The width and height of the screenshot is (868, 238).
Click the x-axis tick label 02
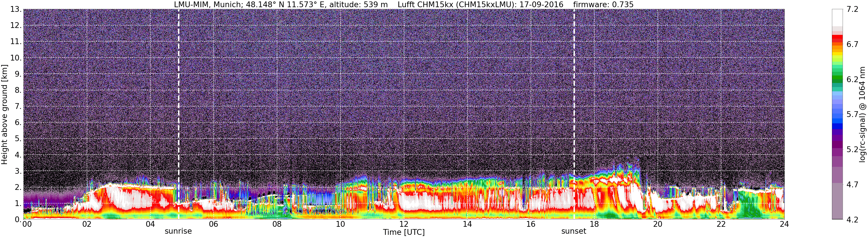87,224
